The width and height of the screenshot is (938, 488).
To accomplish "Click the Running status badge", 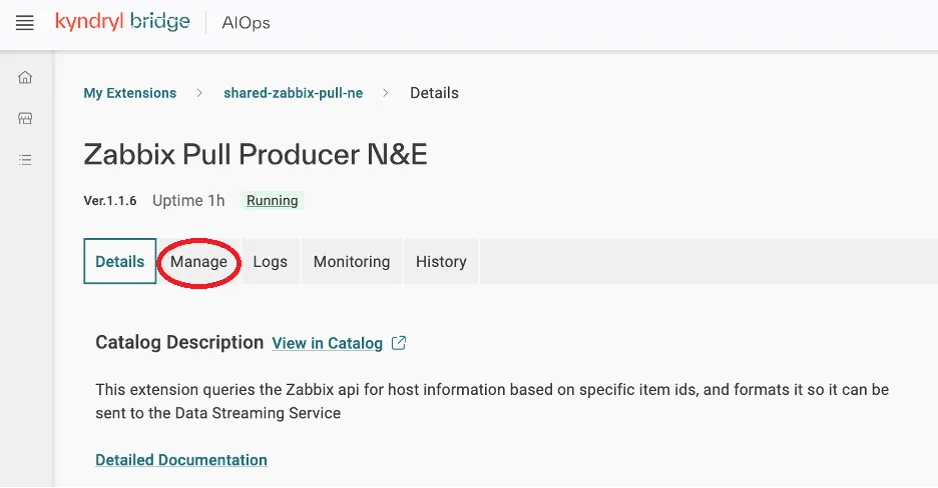I will pos(272,200).
